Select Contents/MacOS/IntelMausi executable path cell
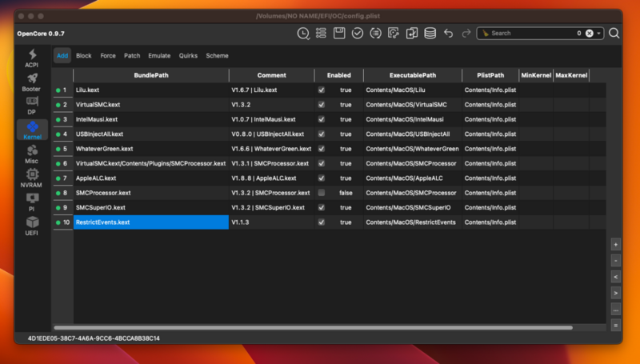This screenshot has height=364, width=640. click(x=413, y=119)
